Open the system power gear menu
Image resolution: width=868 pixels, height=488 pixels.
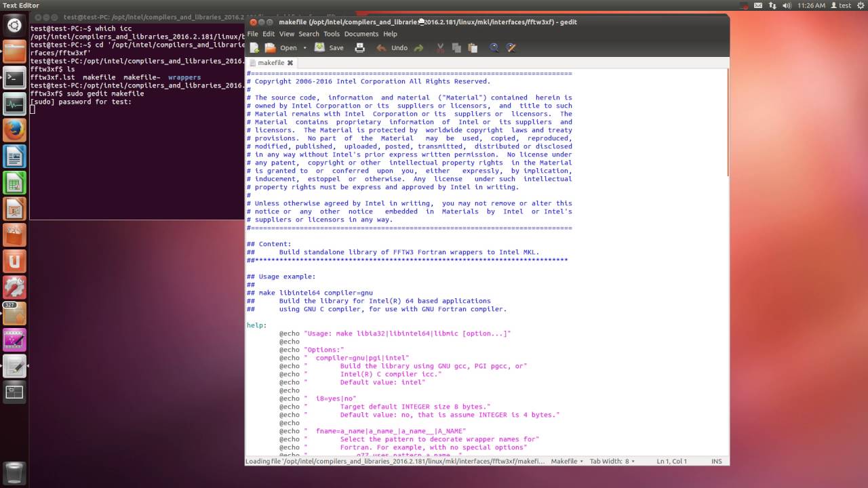[859, 5]
